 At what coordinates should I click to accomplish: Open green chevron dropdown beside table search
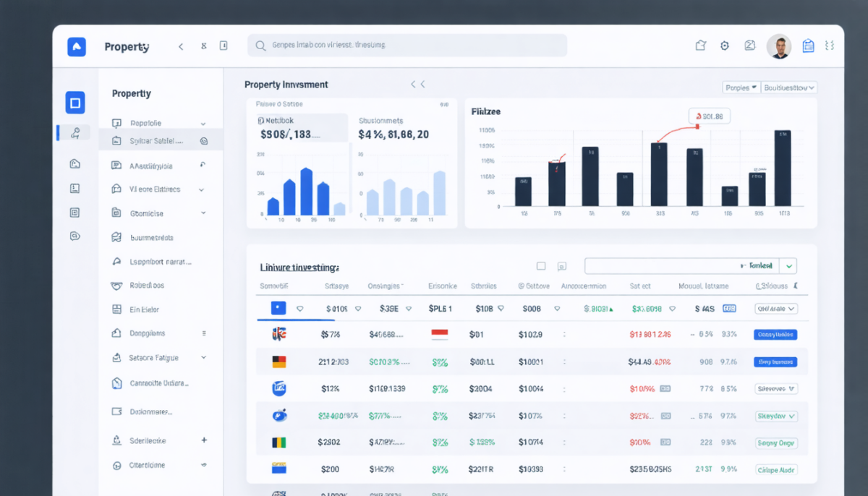pos(790,266)
